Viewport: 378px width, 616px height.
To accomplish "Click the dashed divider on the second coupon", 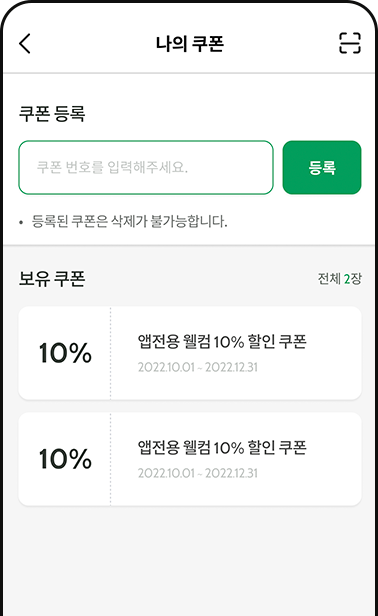I will pos(110,459).
